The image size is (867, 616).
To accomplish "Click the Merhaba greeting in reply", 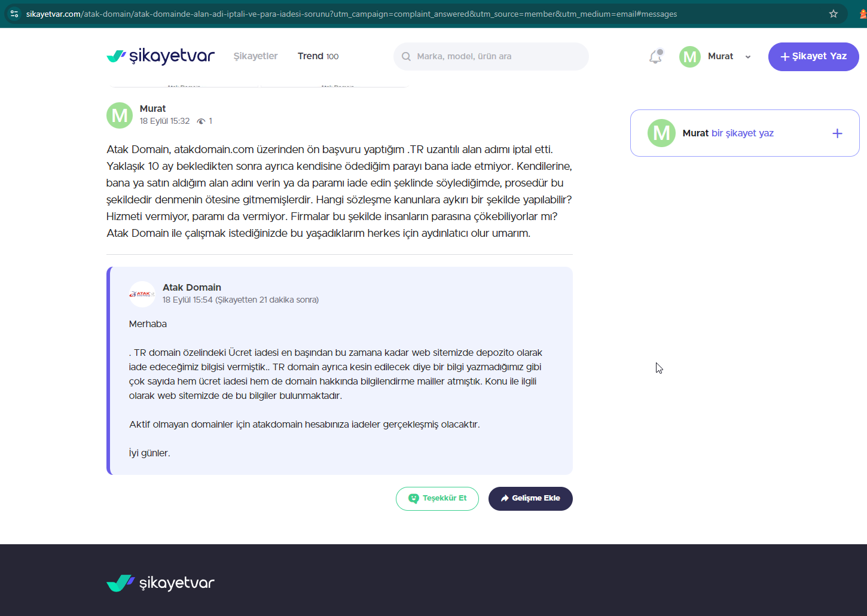I will 148,324.
